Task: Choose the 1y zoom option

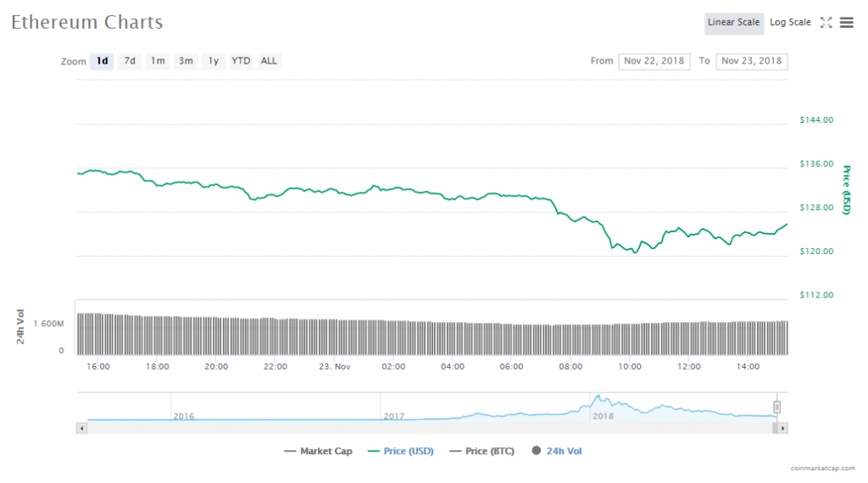Action: (214, 61)
